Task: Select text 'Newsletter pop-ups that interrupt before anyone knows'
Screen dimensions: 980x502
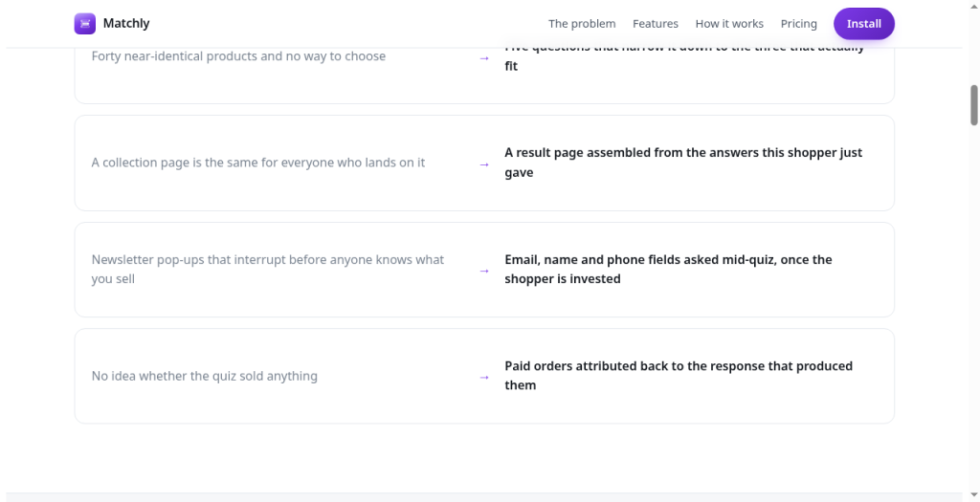Action: pos(250,260)
